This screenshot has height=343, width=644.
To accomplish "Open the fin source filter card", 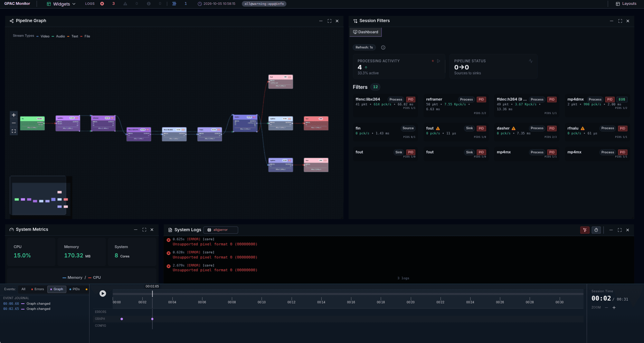I will tap(386, 133).
